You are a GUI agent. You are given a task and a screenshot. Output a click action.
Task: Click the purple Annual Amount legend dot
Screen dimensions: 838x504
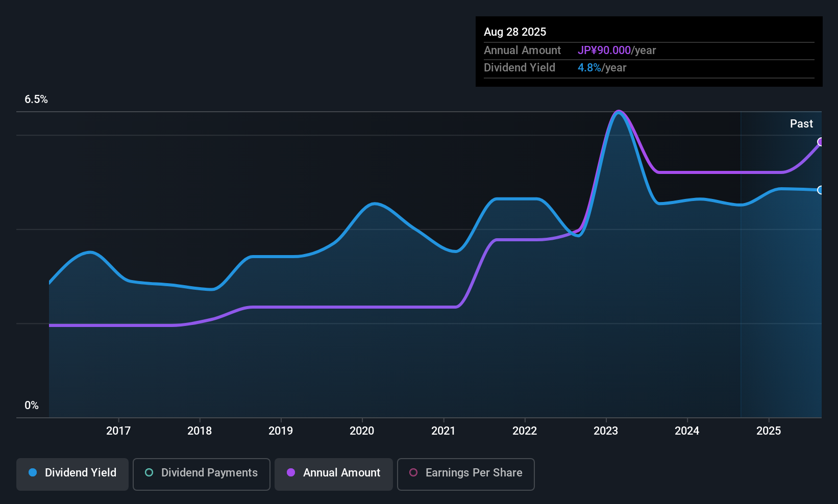point(290,473)
